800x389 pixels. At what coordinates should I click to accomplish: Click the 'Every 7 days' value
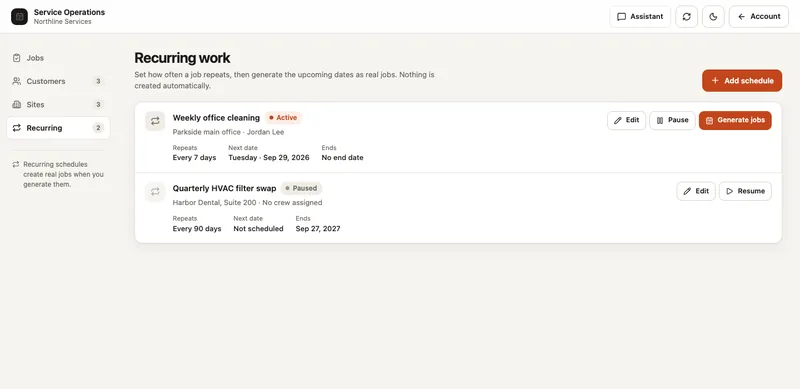(194, 158)
